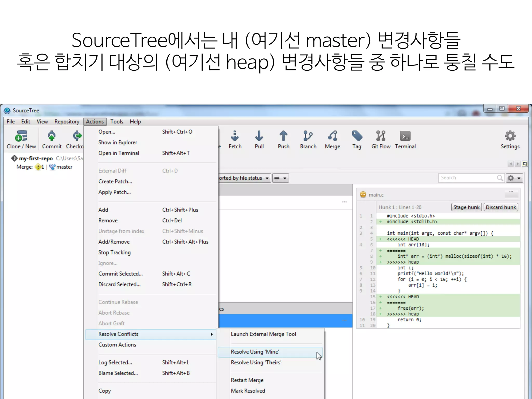Click the Stage hunk button
Screen dimensions: 532x399
click(x=467, y=207)
